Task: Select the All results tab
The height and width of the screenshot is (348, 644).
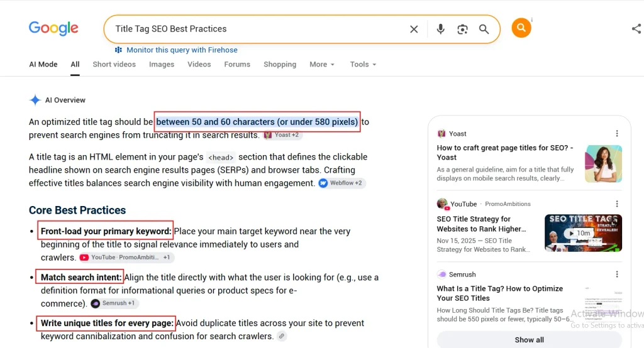Action: [75, 65]
